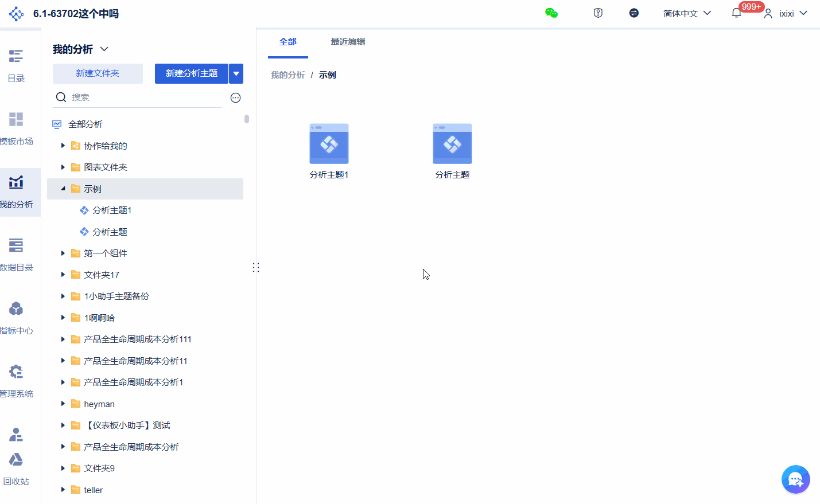Click the heyman folder icon
Screen dimensions: 820x504
75,404
